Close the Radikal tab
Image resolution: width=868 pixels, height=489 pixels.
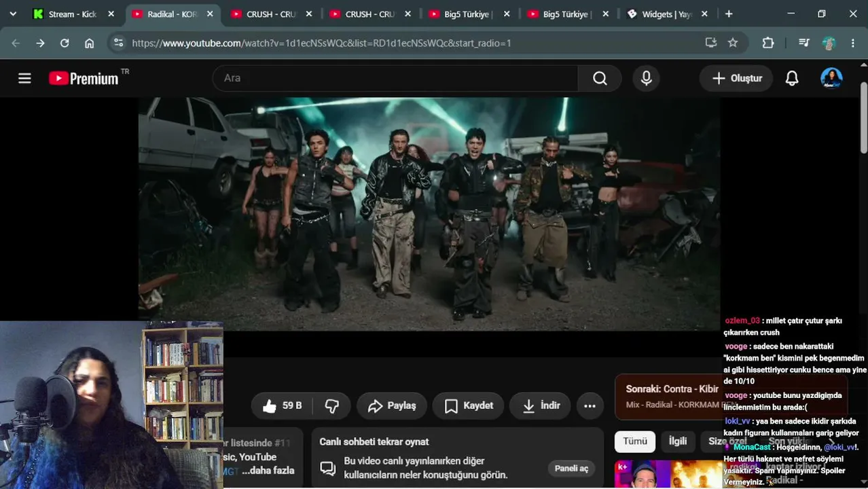(x=210, y=14)
